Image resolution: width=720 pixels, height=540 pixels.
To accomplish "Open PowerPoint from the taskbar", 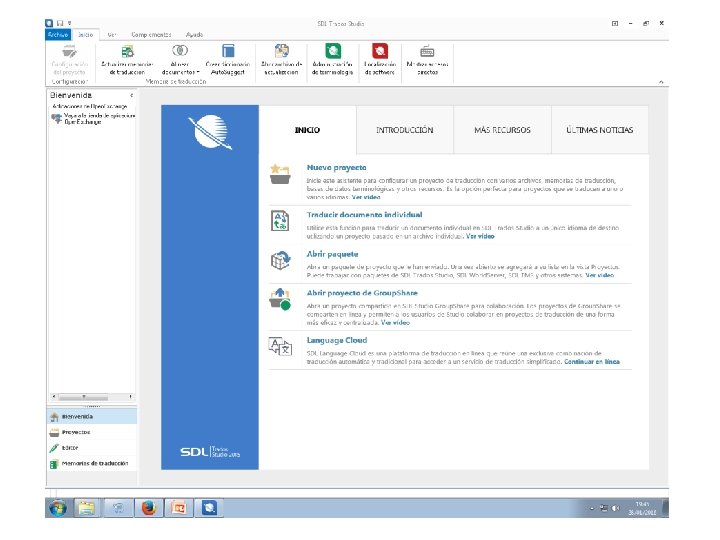I will (x=179, y=508).
